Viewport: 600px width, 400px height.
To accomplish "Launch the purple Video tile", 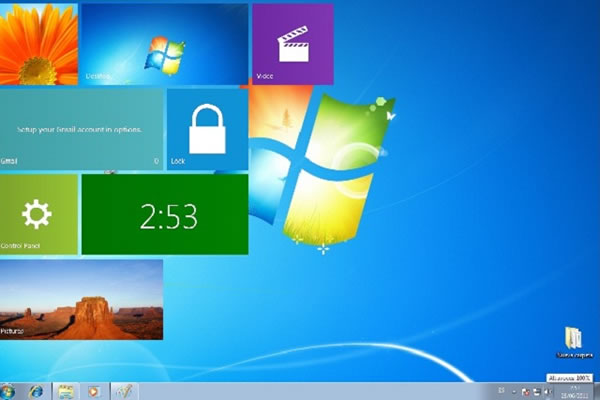I will pyautogui.click(x=293, y=44).
